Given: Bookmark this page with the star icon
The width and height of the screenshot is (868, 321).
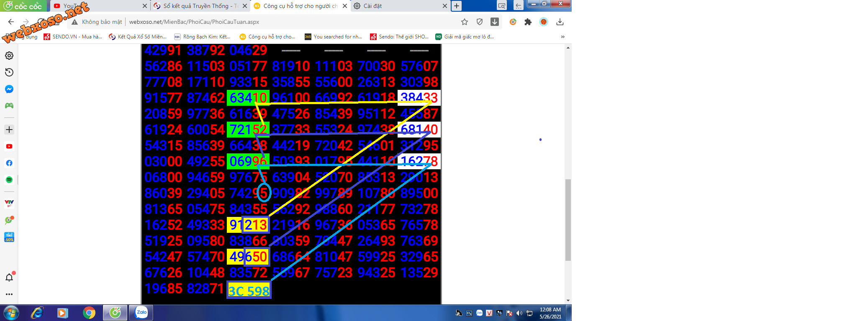Looking at the screenshot, I should point(465,22).
